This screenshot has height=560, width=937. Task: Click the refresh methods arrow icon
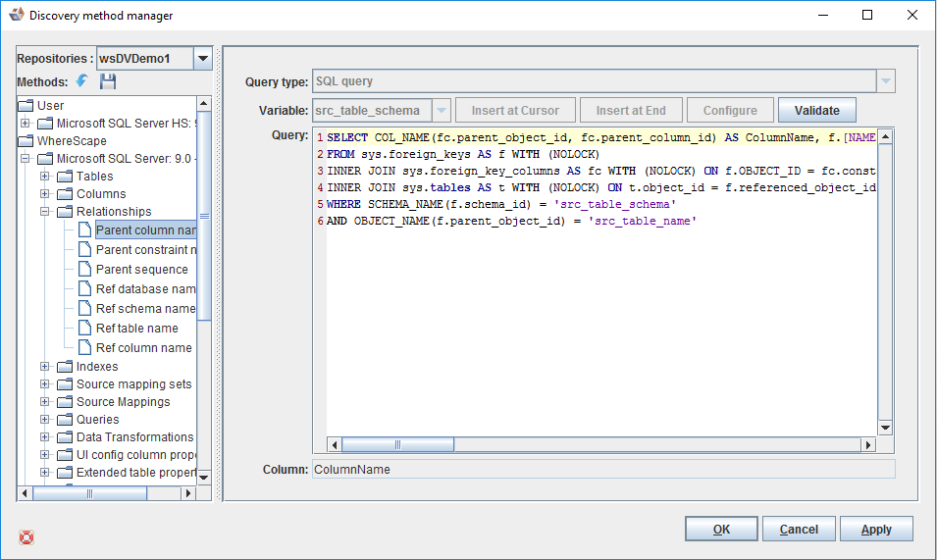pyautogui.click(x=81, y=81)
